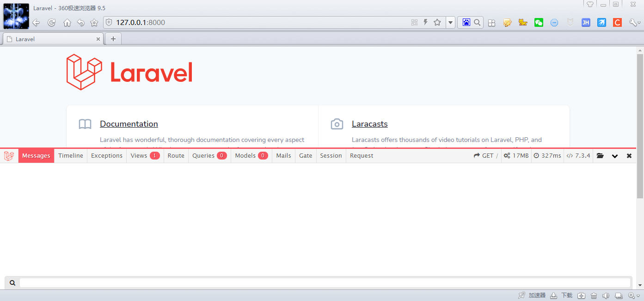
Task: Switch to the Request debugbar tab
Action: click(x=362, y=156)
